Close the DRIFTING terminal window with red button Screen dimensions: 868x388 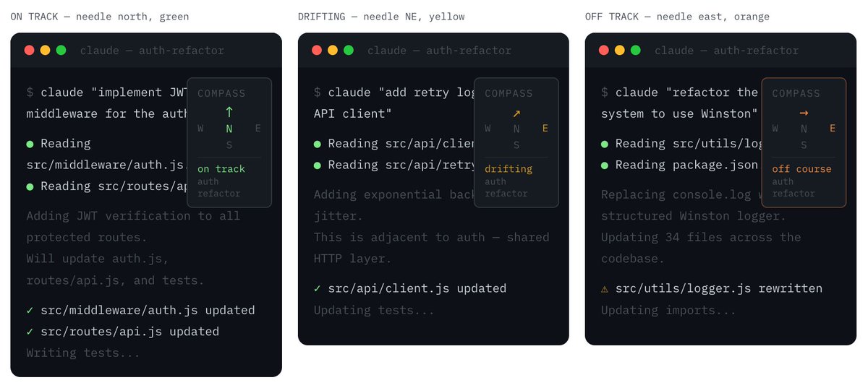(x=317, y=51)
